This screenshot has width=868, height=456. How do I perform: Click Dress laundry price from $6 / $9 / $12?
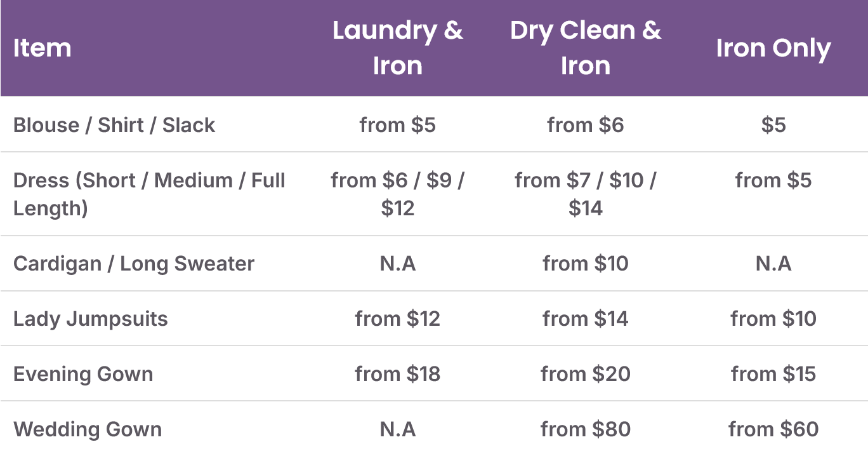pyautogui.click(x=397, y=194)
